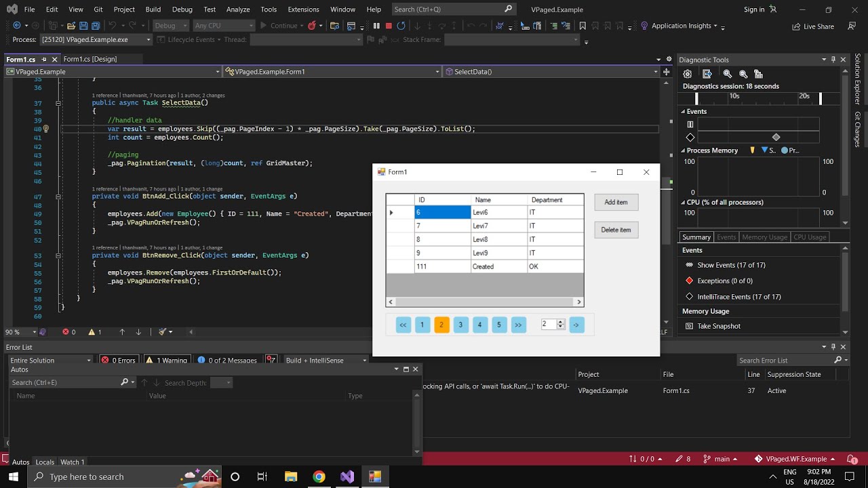Go to page 5 in Form1 pager

pyautogui.click(x=498, y=325)
